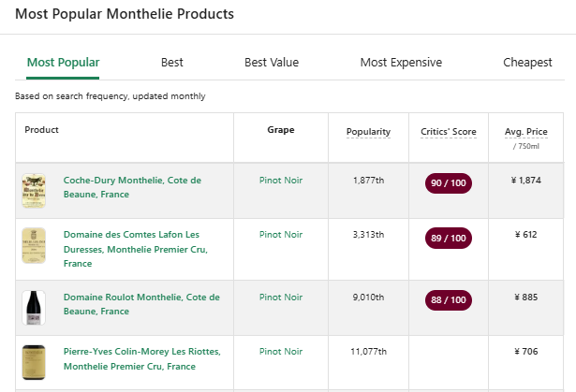Switch to the Most Popular tab
This screenshot has height=392, width=576.
tap(63, 63)
